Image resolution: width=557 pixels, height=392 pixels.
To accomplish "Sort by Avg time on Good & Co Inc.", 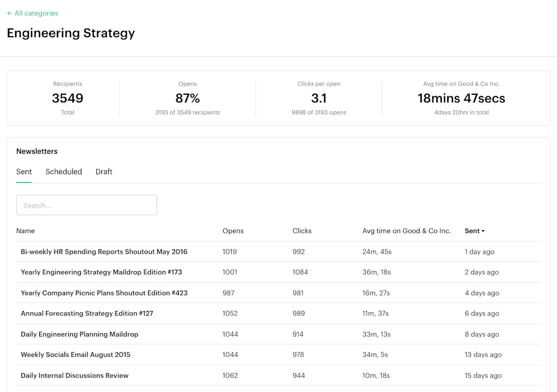I will click(x=406, y=231).
